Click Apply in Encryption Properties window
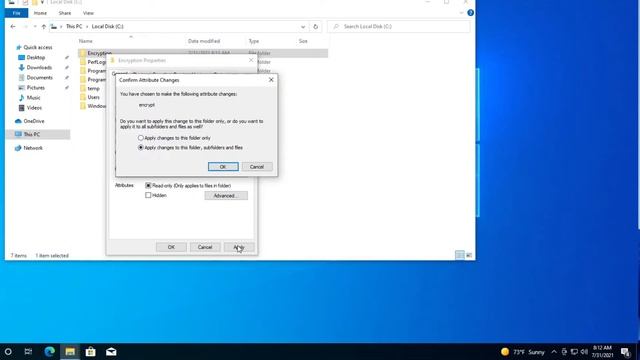The height and width of the screenshot is (360, 640). point(239,247)
